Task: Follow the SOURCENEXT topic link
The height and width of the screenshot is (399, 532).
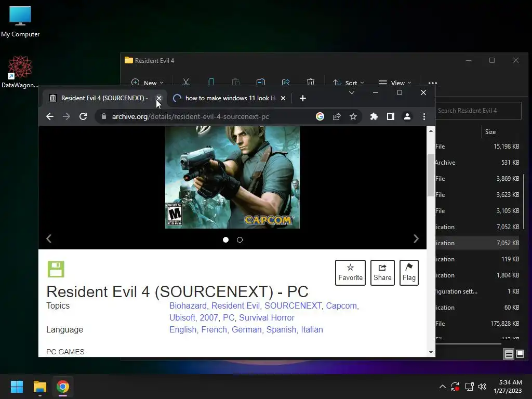Action: 293,305
